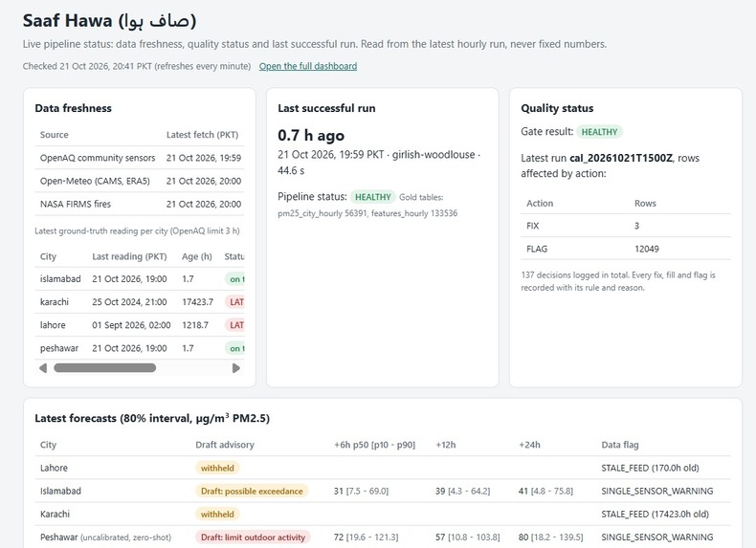Click the Draft advisory column header
The width and height of the screenshot is (756, 548).
225,445
